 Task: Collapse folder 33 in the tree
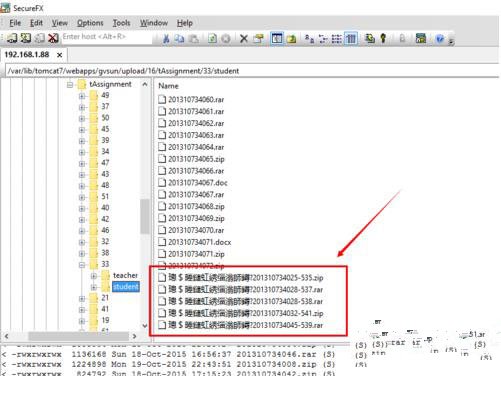[82, 265]
